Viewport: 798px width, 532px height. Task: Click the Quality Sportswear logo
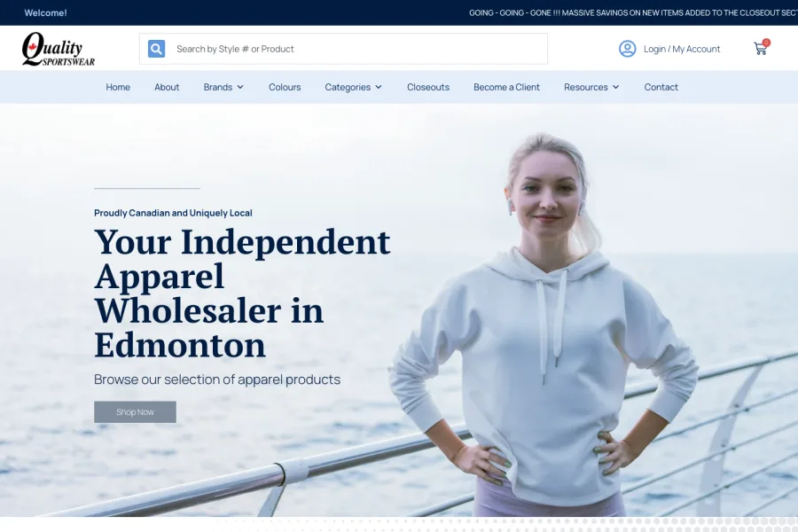[58, 49]
